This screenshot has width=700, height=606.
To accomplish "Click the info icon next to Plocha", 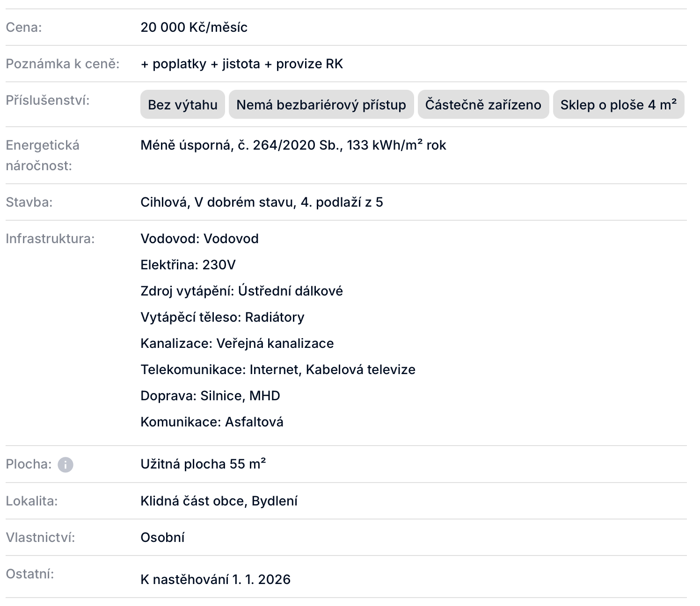I will [66, 465].
